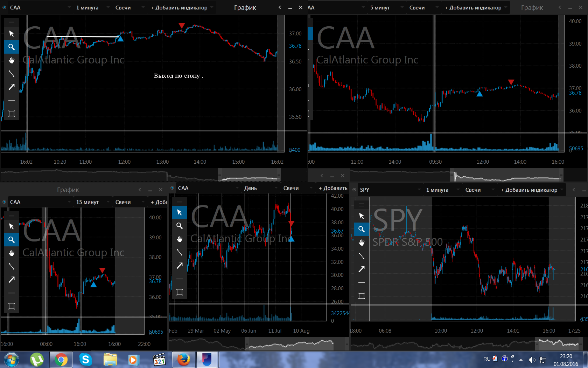Viewport: 588px width, 368px height.
Task: Open 'Свечи' dropdown in 5-minute chart
Action: pyautogui.click(x=423, y=7)
